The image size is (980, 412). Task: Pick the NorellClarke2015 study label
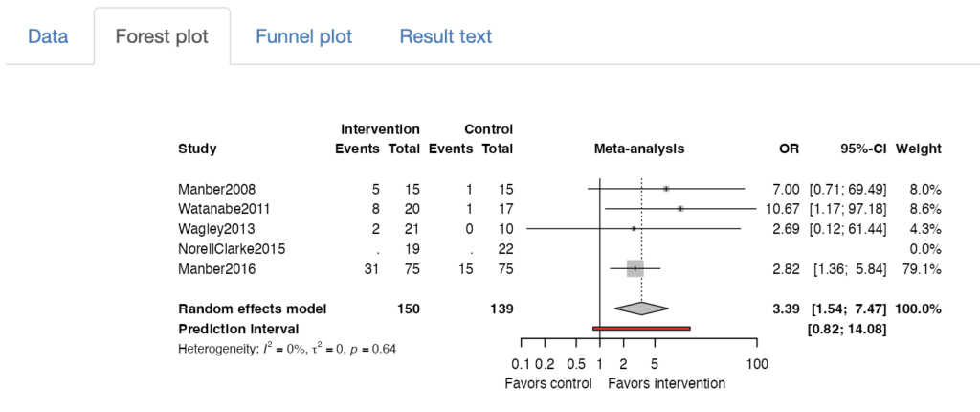pos(232,249)
